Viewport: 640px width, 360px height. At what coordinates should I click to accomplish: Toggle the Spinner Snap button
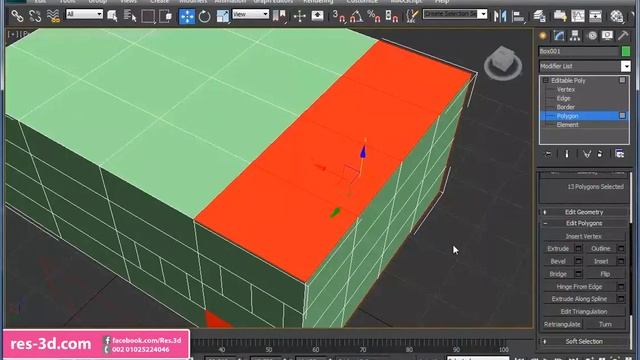pos(392,16)
